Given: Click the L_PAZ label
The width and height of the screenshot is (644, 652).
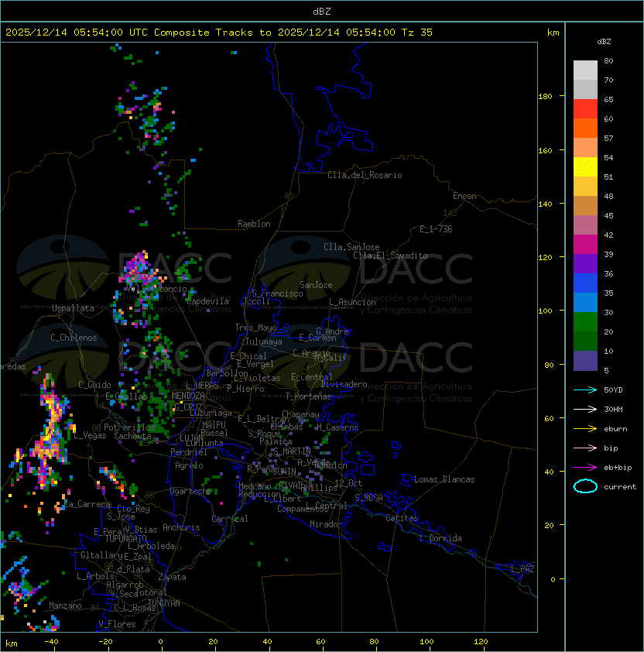Looking at the screenshot, I should [x=522, y=569].
